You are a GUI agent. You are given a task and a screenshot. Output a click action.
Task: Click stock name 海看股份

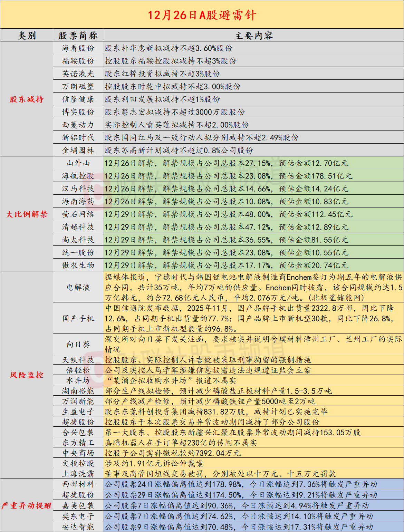(x=78, y=48)
